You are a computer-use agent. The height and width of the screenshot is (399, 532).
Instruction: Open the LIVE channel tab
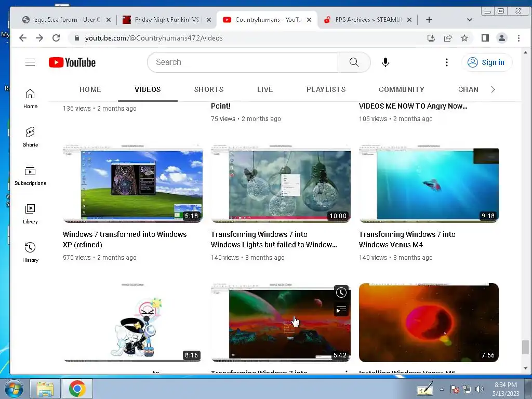pos(264,89)
